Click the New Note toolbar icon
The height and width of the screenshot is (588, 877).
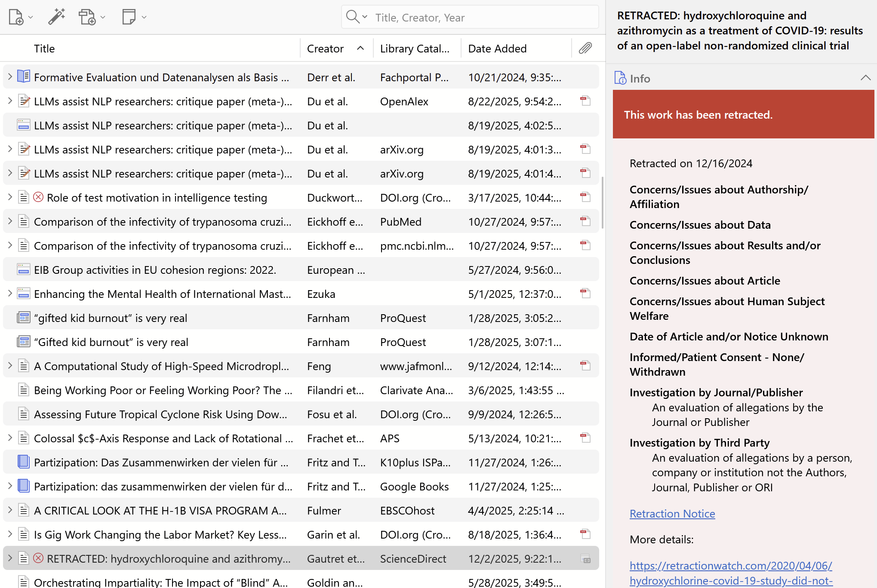[129, 17]
